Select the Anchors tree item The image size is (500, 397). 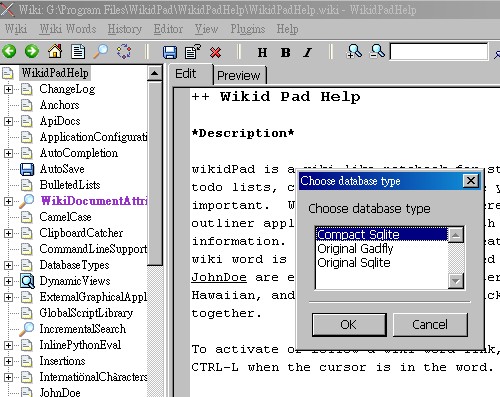click(60, 105)
